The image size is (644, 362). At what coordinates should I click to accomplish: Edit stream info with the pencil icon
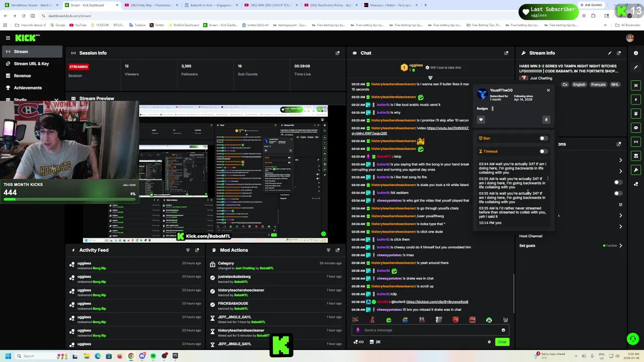[x=610, y=53]
